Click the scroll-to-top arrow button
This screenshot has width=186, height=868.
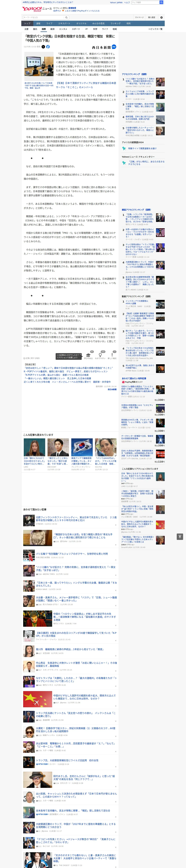click(180, 537)
